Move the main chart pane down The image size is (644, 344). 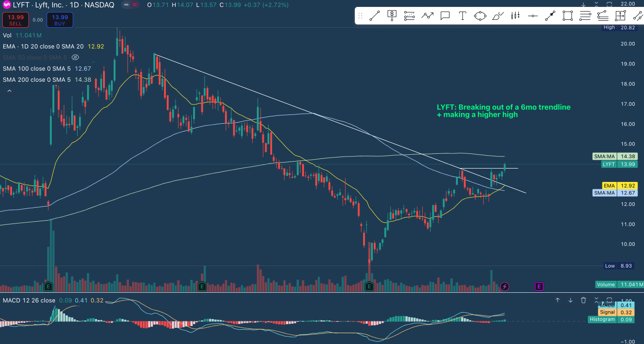(583, 4)
